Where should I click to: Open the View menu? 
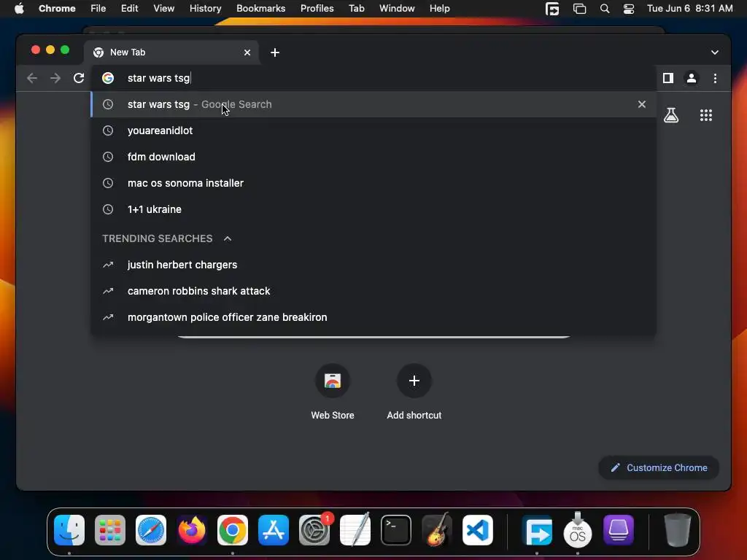[x=163, y=9]
